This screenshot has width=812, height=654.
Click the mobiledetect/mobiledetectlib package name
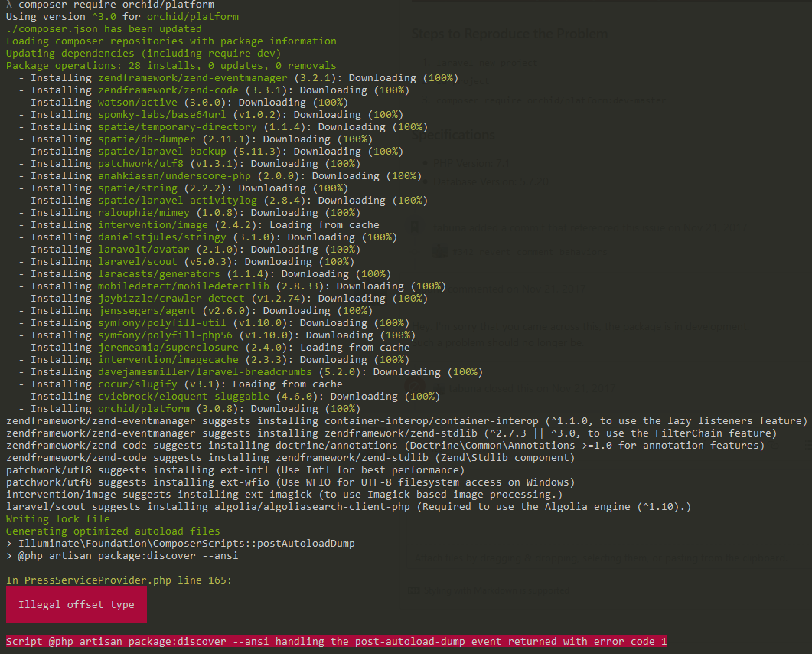(x=184, y=286)
